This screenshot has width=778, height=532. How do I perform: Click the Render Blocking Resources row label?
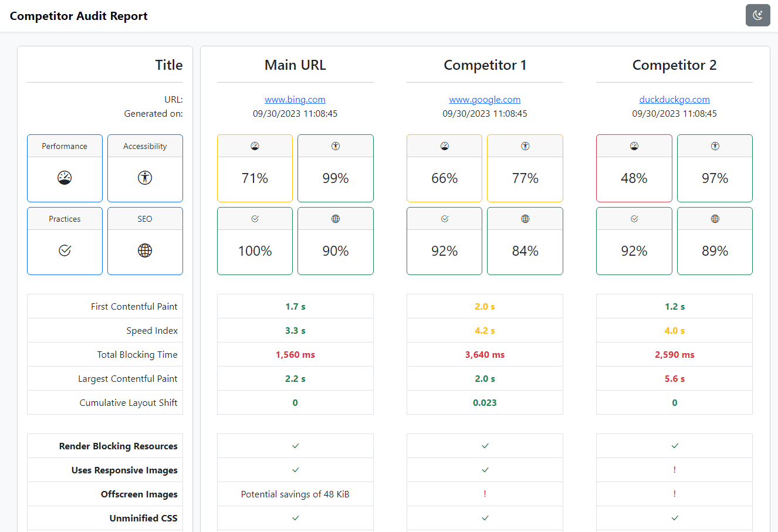click(118, 446)
